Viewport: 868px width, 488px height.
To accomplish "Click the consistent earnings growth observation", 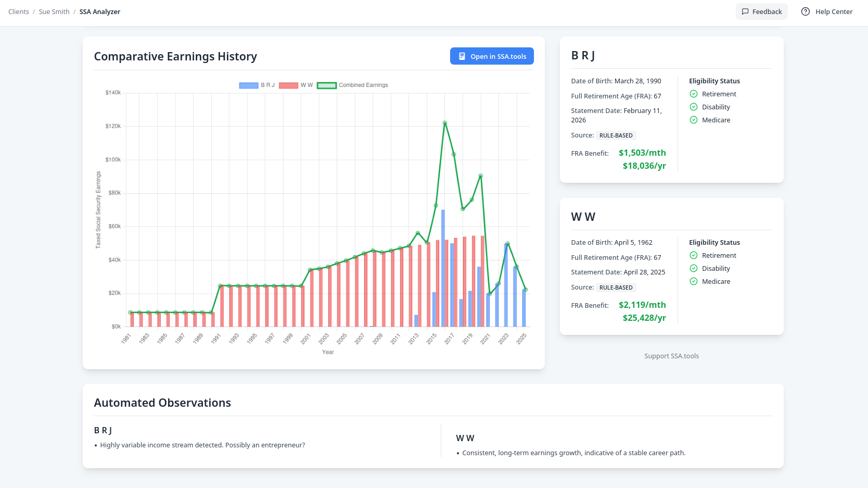I will point(573,453).
